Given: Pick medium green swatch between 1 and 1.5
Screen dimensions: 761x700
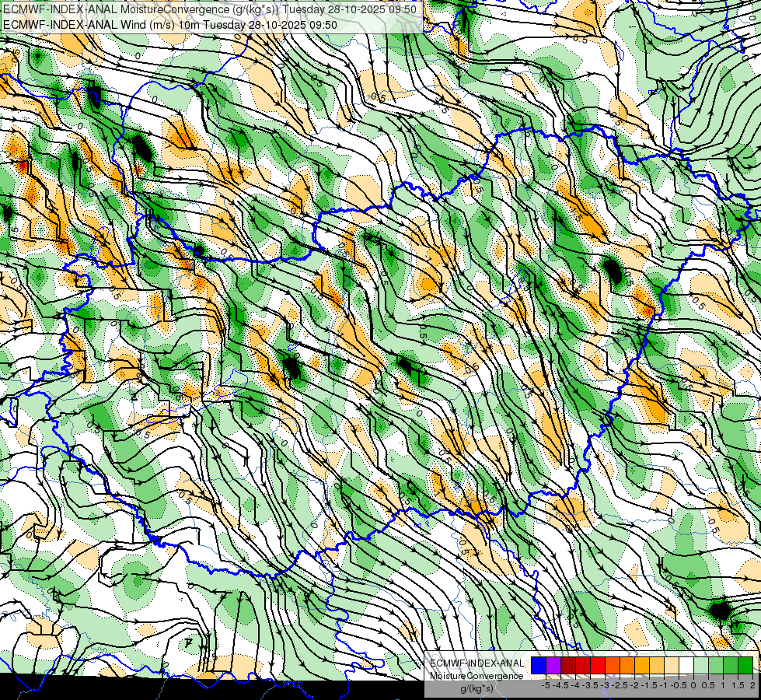Looking at the screenshot, I should (731, 665).
